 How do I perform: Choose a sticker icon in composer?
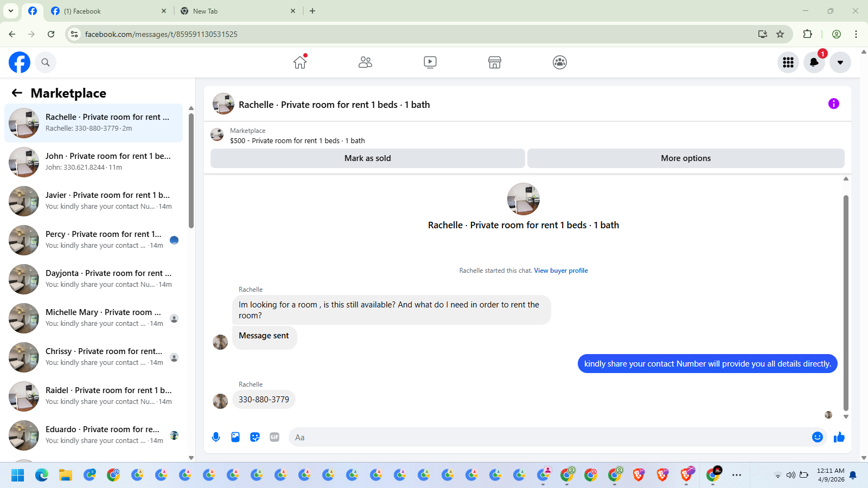pos(255,437)
